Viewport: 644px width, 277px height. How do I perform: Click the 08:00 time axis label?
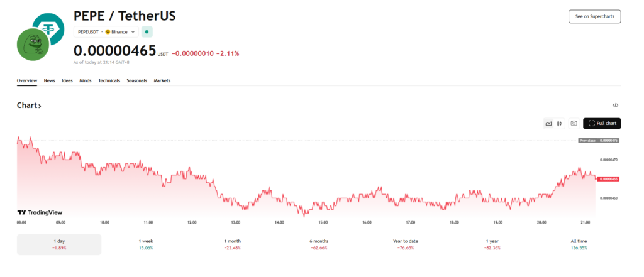(22, 222)
